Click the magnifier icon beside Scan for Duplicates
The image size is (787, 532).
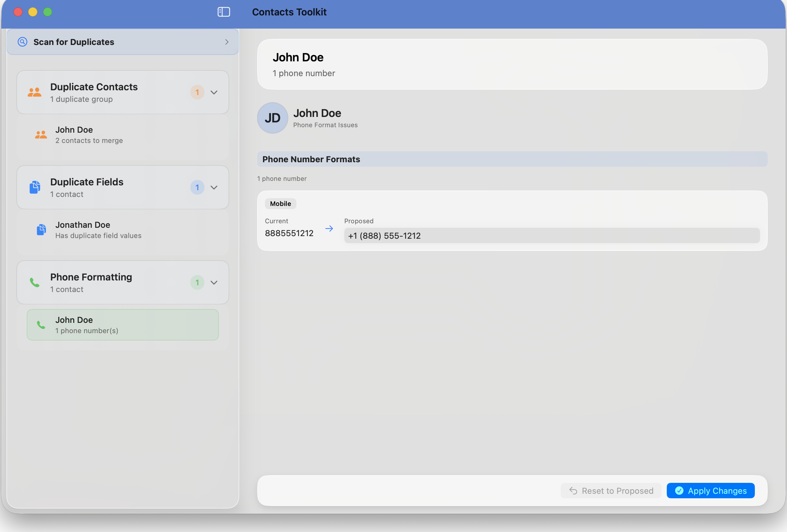(x=23, y=42)
